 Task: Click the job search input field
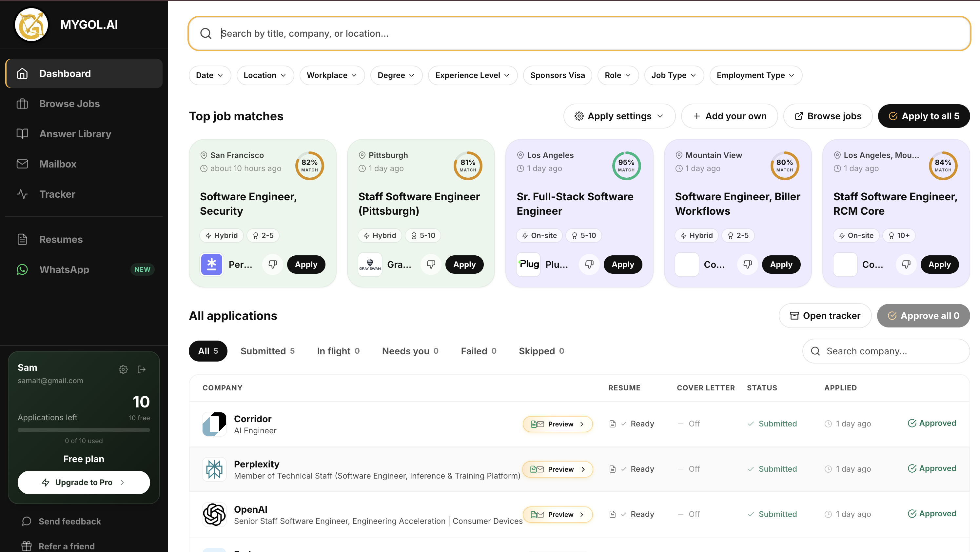click(579, 33)
